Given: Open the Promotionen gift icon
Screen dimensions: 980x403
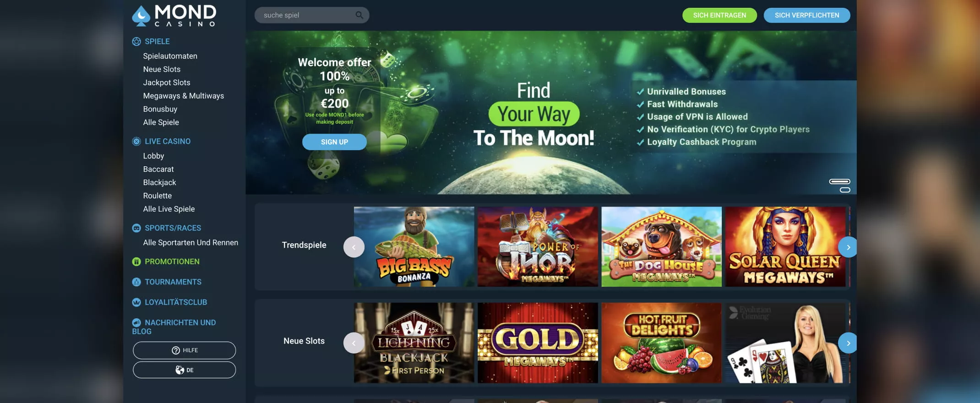Looking at the screenshot, I should click(136, 261).
